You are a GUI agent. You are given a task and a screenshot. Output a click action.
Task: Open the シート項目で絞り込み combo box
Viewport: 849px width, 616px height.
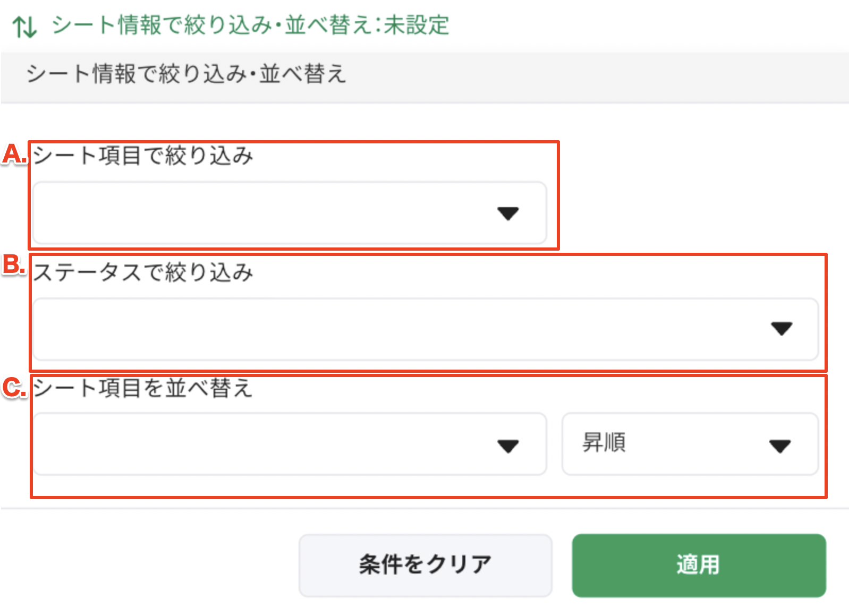(x=266, y=213)
